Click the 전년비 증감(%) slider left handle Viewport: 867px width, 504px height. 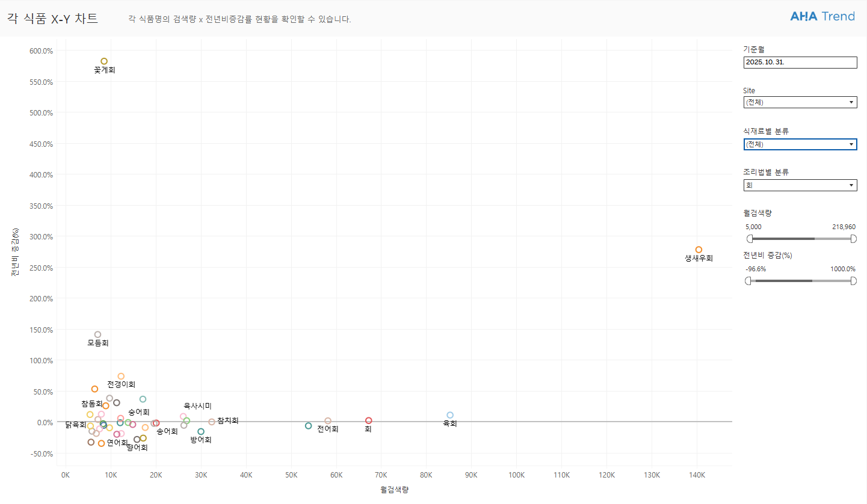point(748,281)
